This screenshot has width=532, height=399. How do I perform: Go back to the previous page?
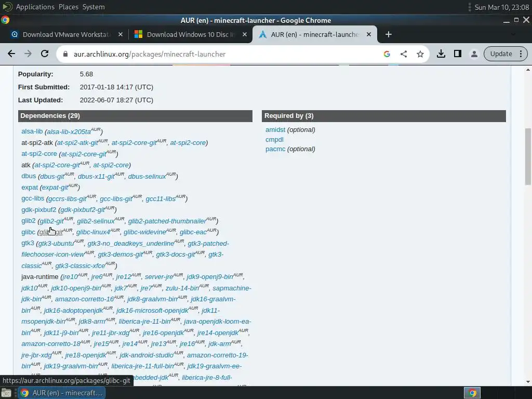coord(11,54)
